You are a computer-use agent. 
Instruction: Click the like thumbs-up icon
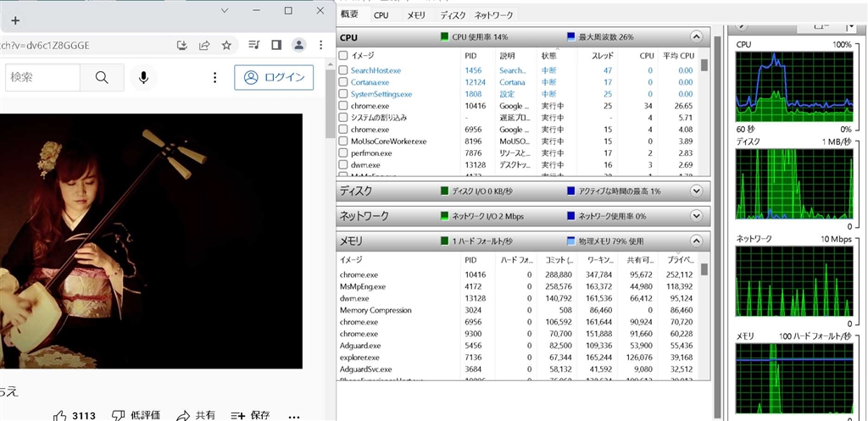tap(60, 415)
